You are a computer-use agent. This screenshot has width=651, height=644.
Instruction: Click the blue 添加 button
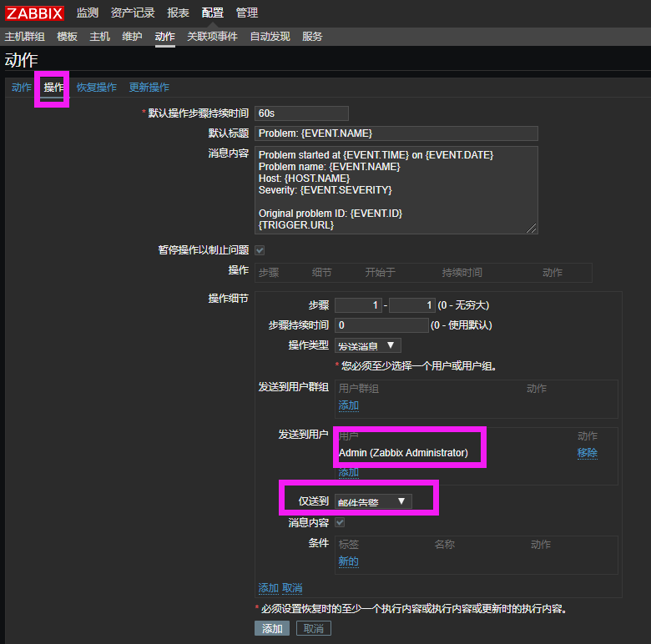pos(272,628)
